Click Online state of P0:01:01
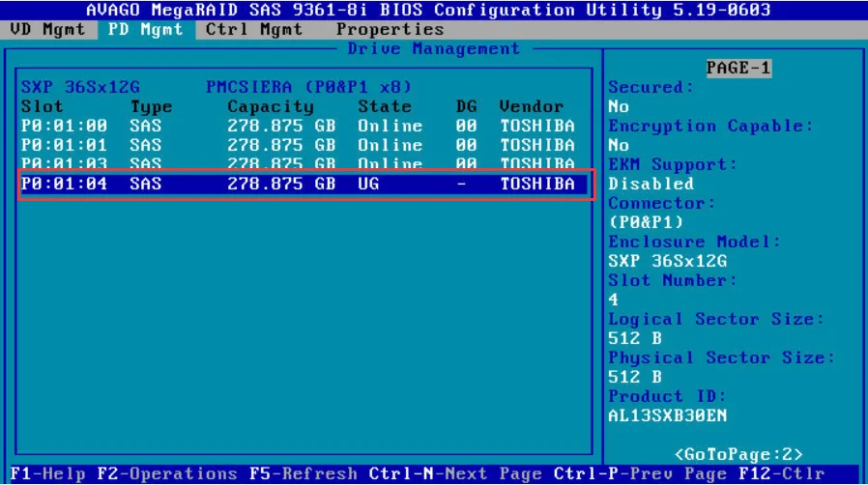The height and width of the screenshot is (485, 868). pos(390,146)
